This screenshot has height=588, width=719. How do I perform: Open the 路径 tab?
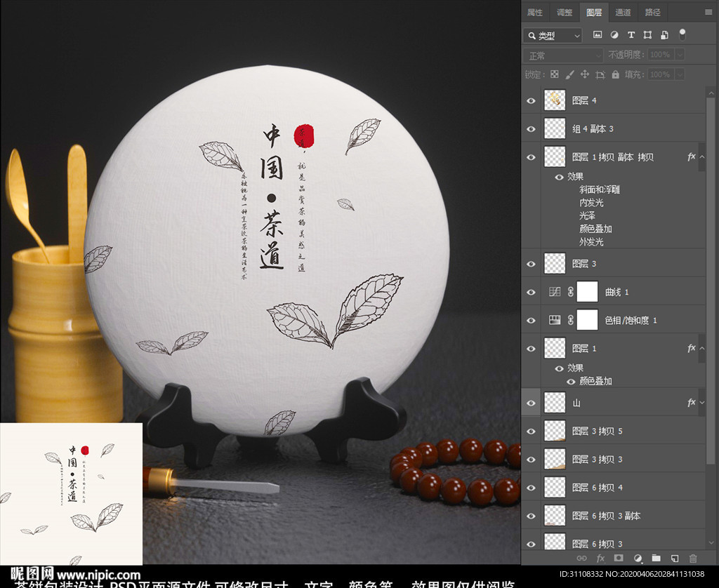point(652,13)
